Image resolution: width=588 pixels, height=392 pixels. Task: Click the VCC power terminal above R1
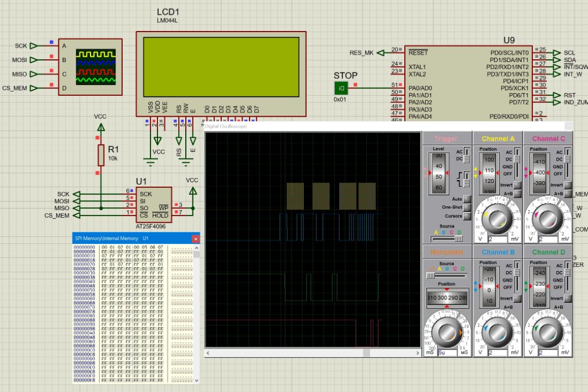pyautogui.click(x=101, y=127)
